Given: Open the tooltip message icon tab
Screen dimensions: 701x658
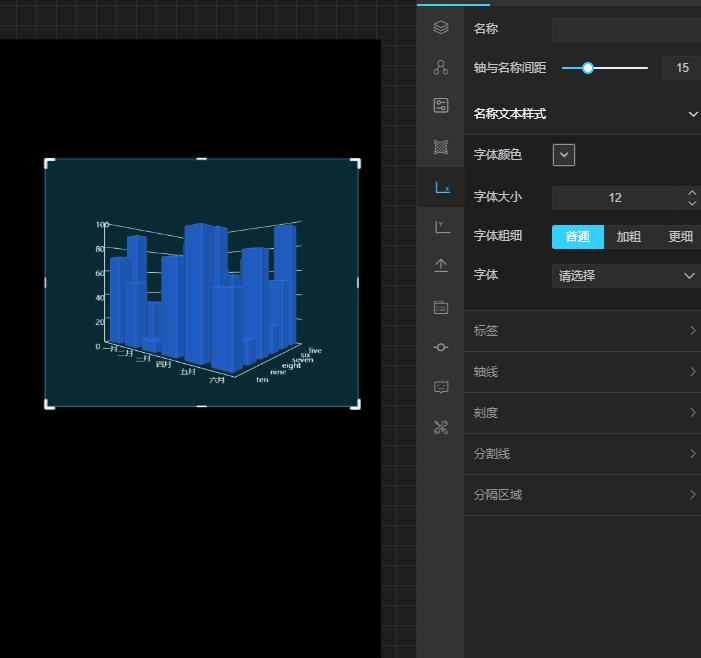Looking at the screenshot, I should pyautogui.click(x=441, y=387).
